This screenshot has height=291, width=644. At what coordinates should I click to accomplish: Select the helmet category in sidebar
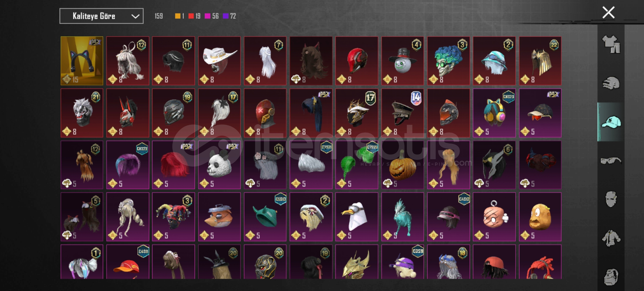click(611, 83)
